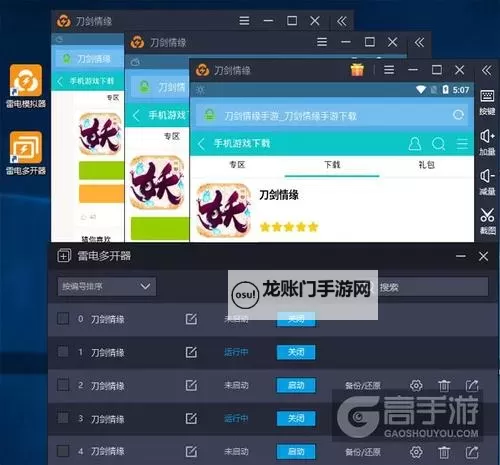Open settings gear for instance 4
The height and width of the screenshot is (465, 500).
coord(416,452)
